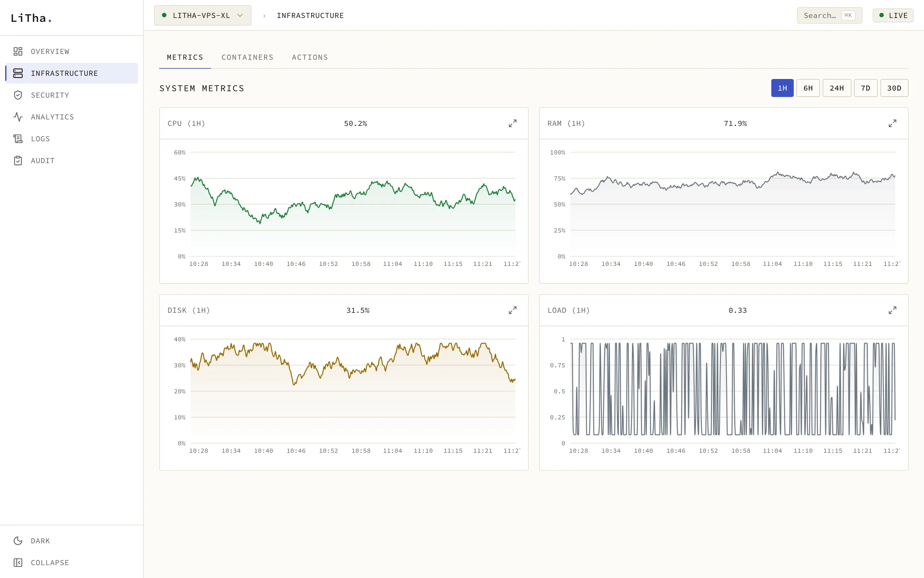
Task: Expand the CPU chart to fullscreen
Action: point(512,124)
